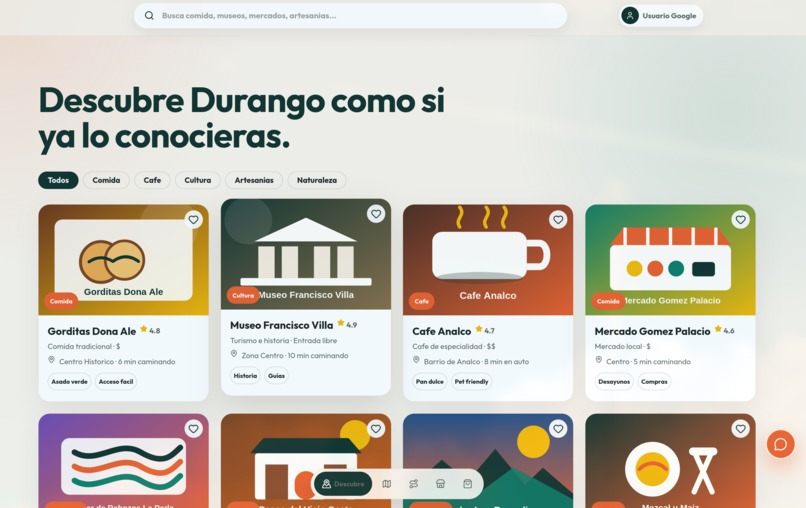Select the 'Compras' tag
Viewport: 806px width, 508px height.
654,382
